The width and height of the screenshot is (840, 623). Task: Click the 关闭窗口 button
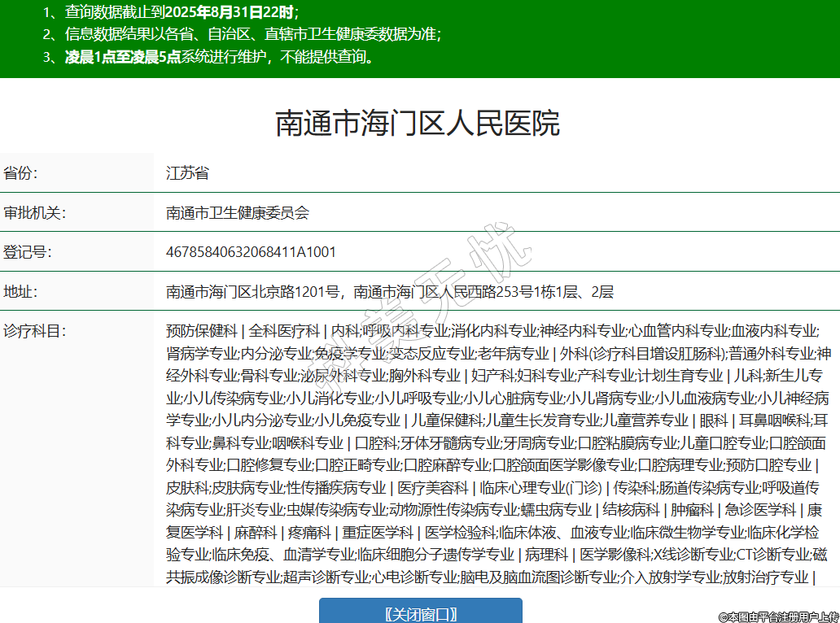coord(420,613)
